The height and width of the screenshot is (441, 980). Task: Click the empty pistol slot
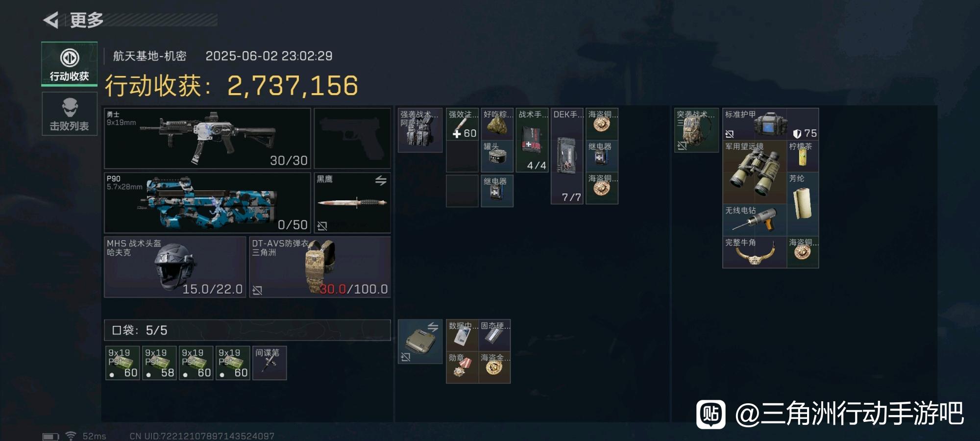352,138
